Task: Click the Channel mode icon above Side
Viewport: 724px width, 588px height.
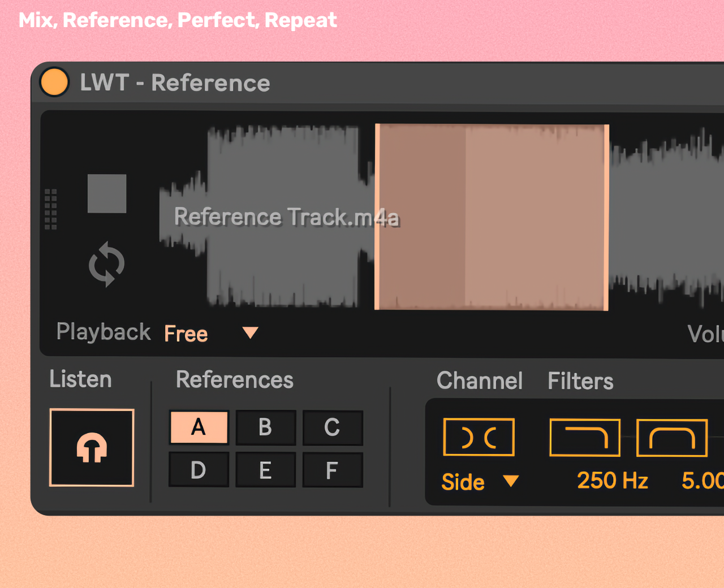Action: 479,437
